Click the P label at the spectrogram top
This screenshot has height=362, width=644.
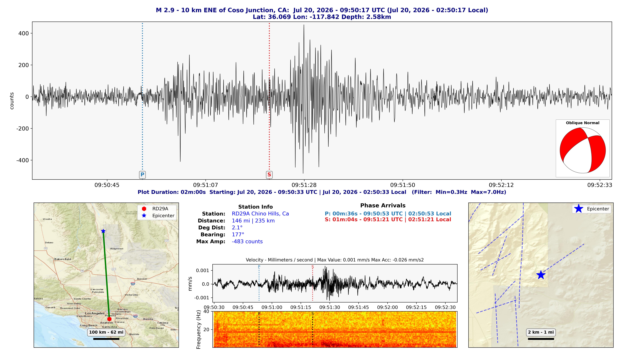259,314
